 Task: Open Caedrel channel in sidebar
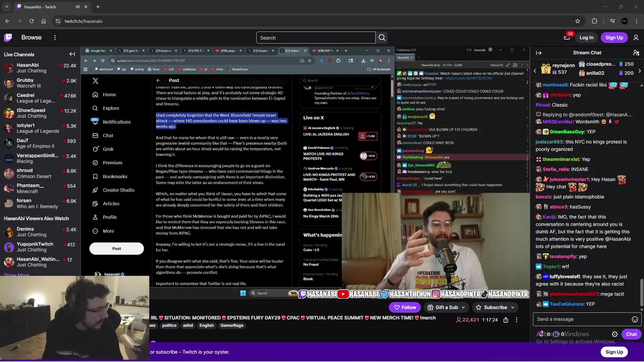pos(40,98)
